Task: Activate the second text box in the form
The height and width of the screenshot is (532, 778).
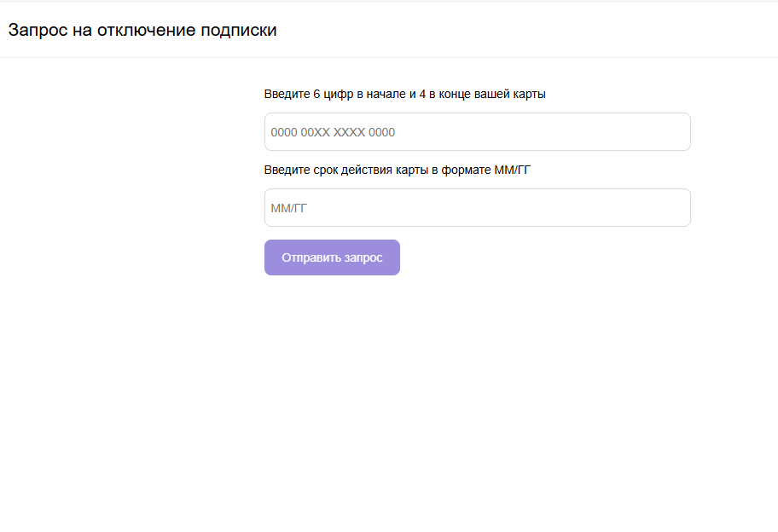Action: 477,208
